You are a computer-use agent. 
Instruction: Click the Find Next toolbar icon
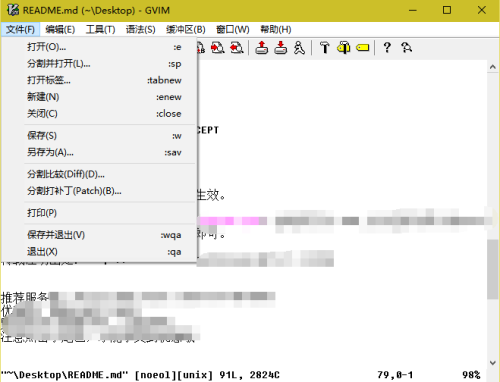click(x=218, y=48)
